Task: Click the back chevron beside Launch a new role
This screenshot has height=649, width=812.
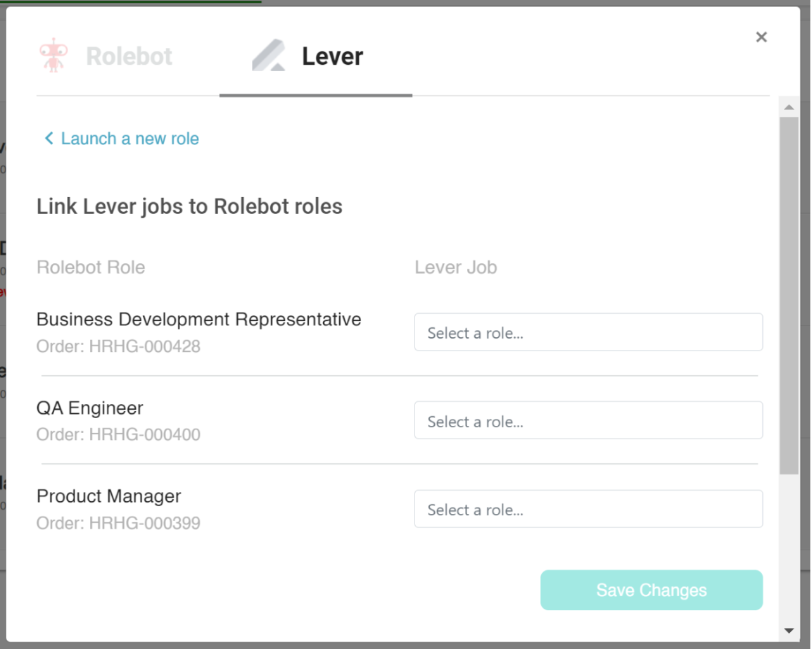Action: 48,139
